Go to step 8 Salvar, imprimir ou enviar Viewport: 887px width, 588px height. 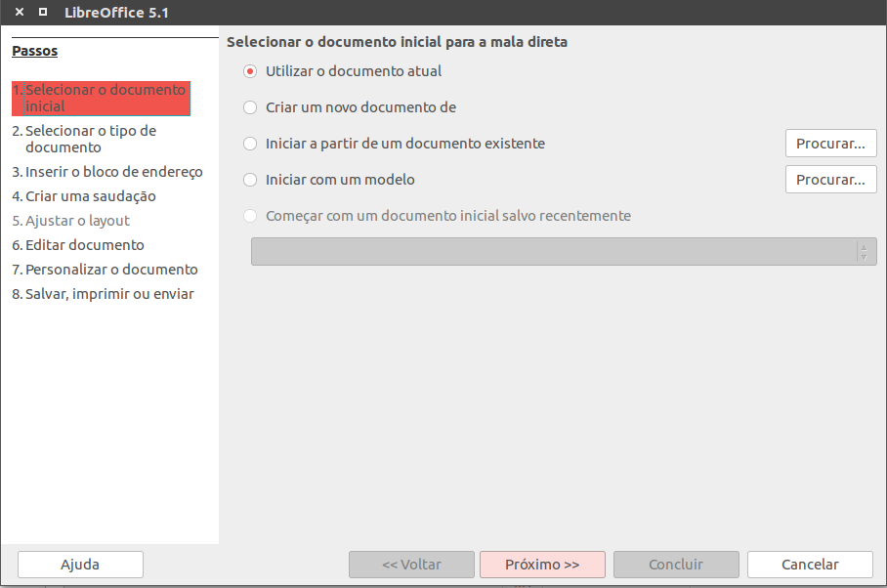tap(103, 294)
